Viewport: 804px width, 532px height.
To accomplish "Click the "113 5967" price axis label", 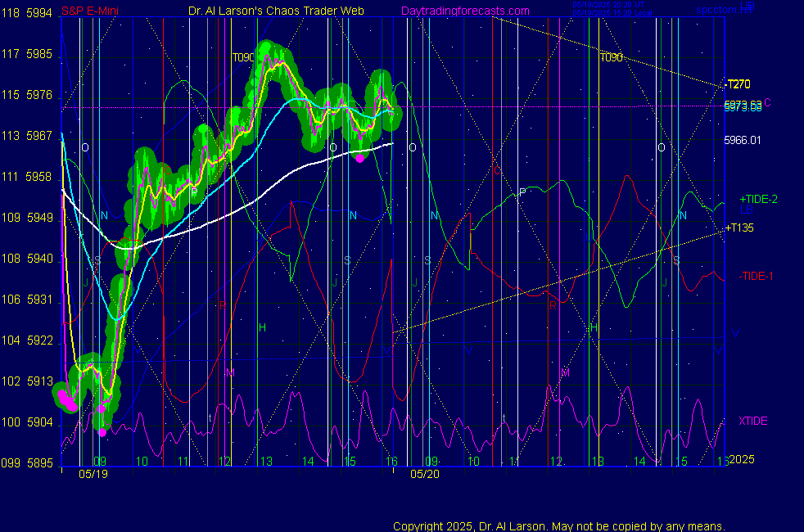I will point(27,136).
